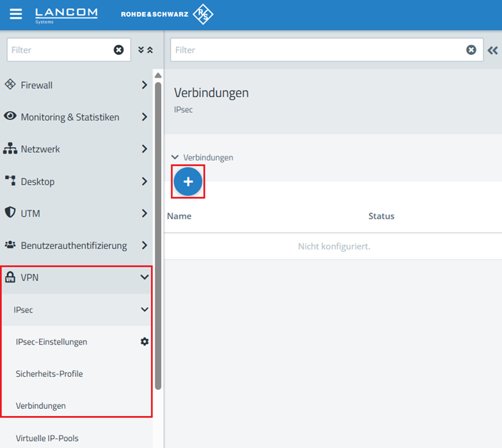This screenshot has height=448, width=502.
Task: Select Sicherheits-Profile in the sidebar
Action: pyautogui.click(x=49, y=374)
